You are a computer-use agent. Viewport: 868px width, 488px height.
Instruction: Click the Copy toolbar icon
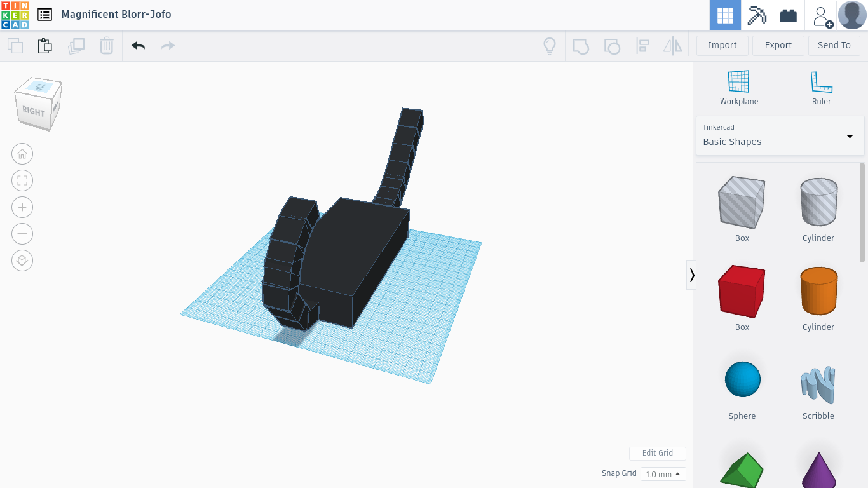point(15,46)
